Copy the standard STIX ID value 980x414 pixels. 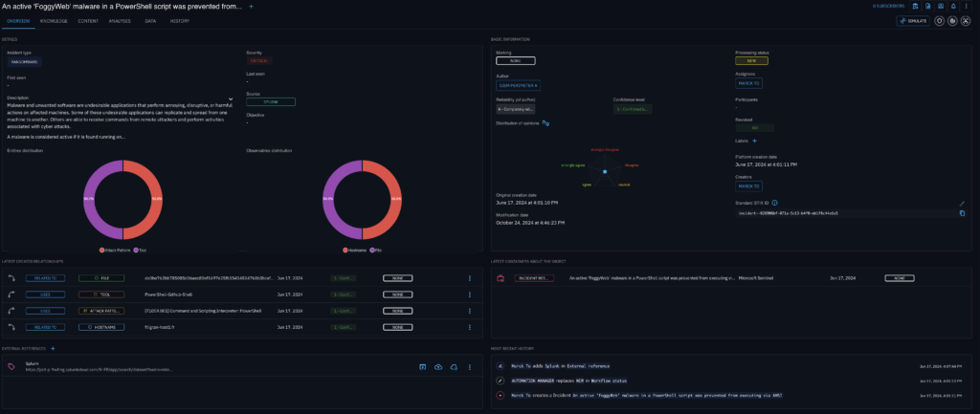pos(963,213)
